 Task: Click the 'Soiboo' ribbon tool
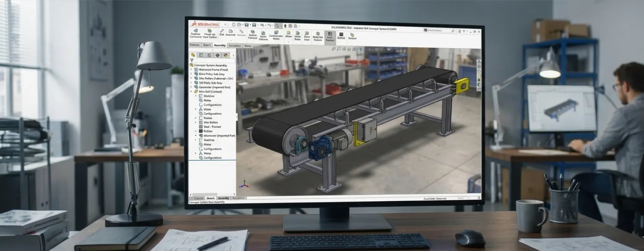pyautogui.click(x=341, y=35)
